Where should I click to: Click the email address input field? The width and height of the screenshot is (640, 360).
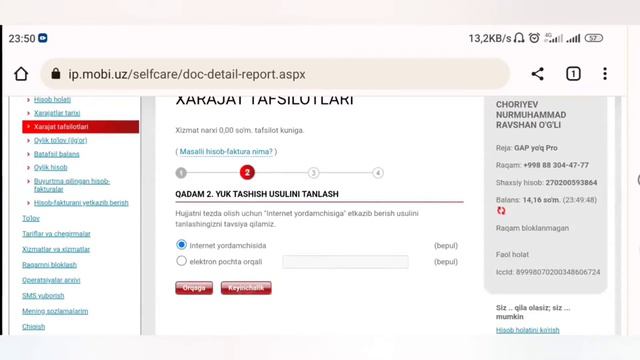coord(345,262)
